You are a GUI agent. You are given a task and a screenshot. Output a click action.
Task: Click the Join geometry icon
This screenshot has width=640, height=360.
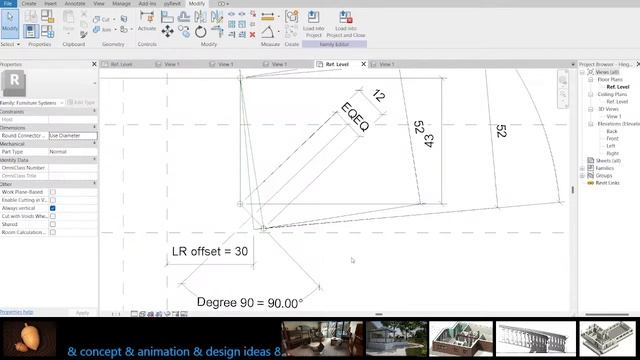[97, 29]
